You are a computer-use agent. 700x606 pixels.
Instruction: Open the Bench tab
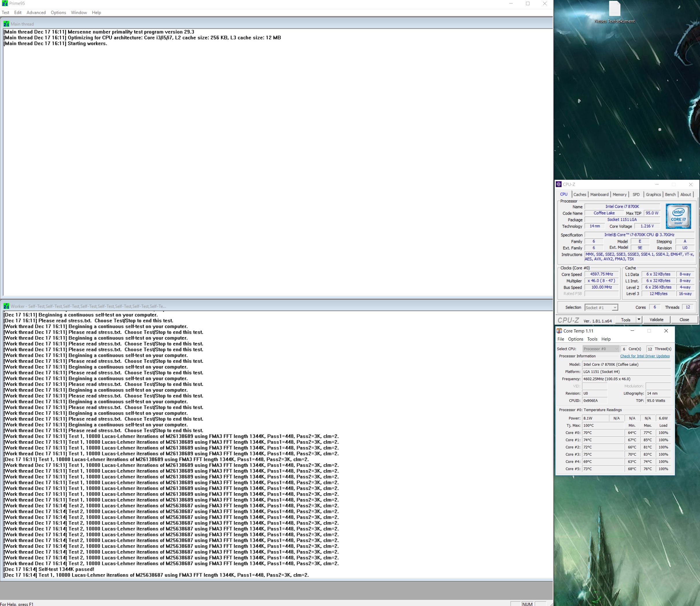tap(670, 195)
